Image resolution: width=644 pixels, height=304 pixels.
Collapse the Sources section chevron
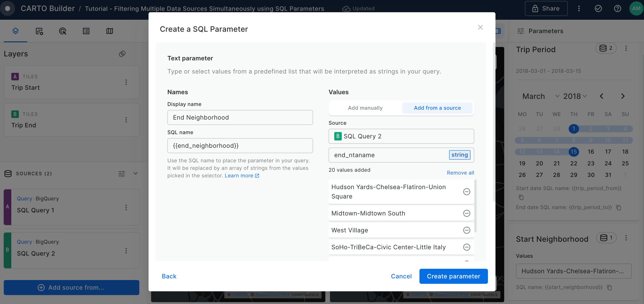[x=136, y=174]
